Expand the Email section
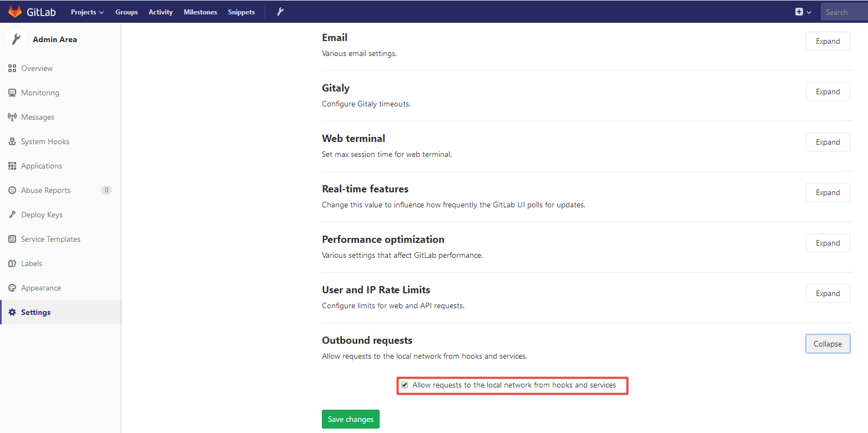The image size is (868, 433). [827, 41]
